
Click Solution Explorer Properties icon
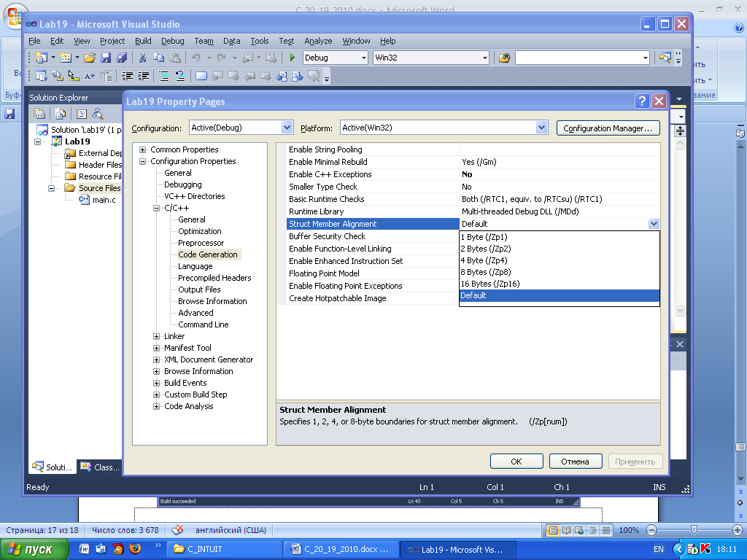(x=39, y=114)
